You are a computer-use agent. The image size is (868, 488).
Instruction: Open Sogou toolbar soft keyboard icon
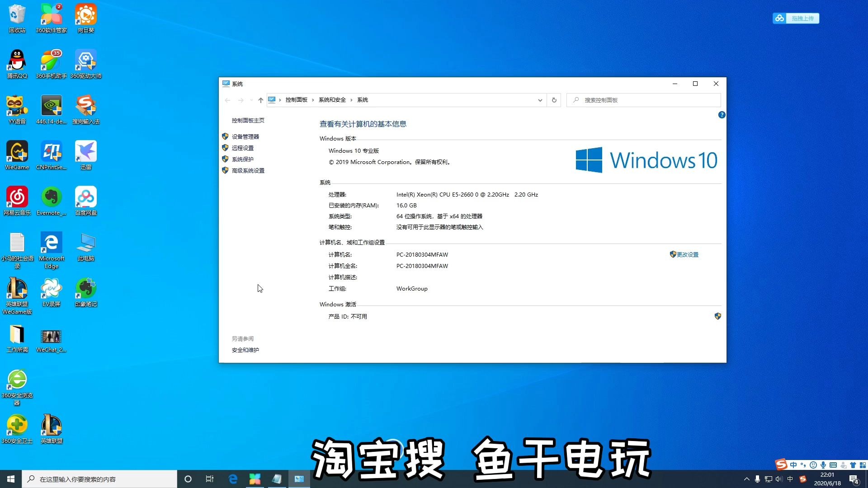833,465
